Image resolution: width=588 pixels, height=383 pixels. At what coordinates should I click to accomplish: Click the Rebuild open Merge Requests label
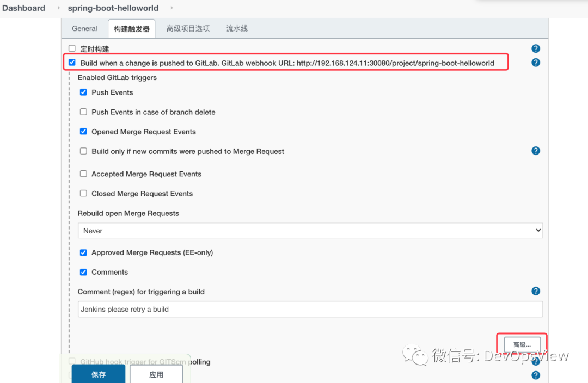point(128,213)
